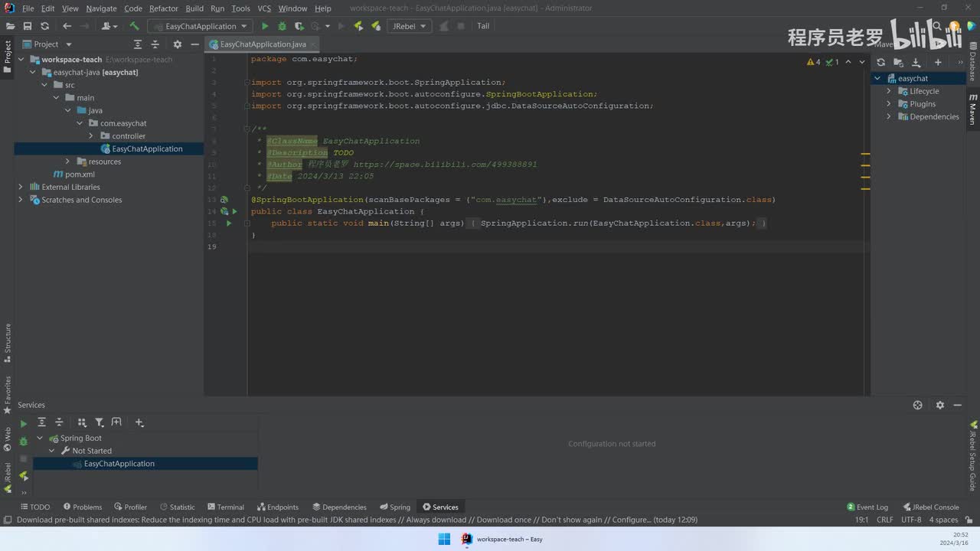This screenshot has width=980, height=551.
Task: Click the run gutter arrow beside main method
Action: point(228,223)
